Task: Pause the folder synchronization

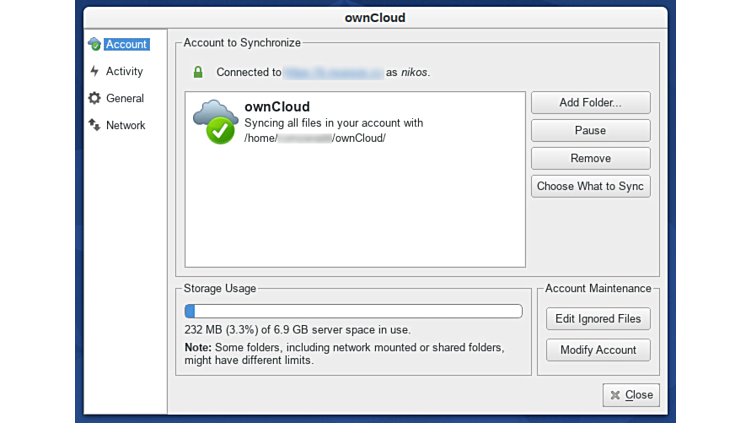Action: (590, 130)
